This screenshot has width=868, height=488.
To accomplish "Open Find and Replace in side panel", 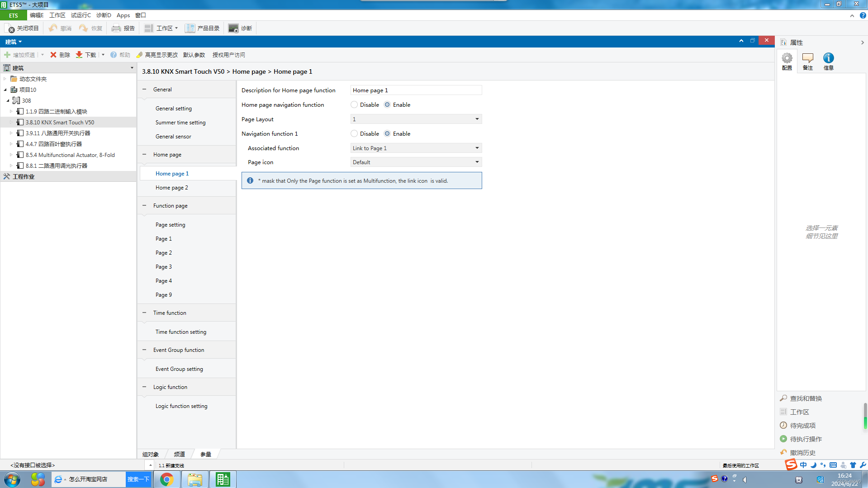I will point(806,398).
